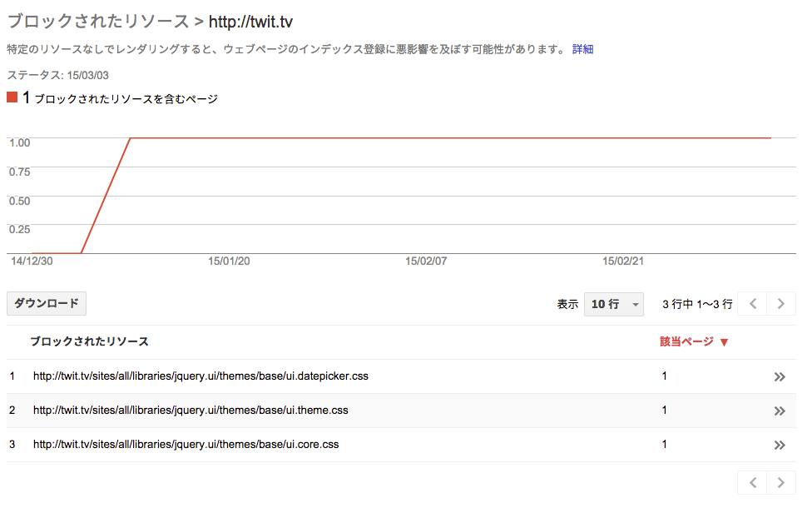Click the 該当ページ column header
This screenshot has width=812, height=508.
coord(686,341)
